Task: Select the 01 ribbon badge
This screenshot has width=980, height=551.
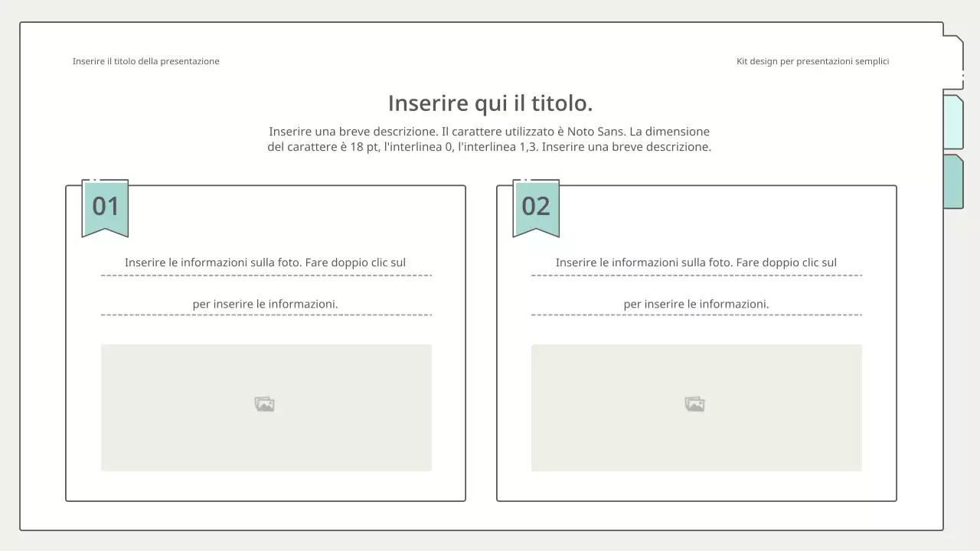Action: pos(105,207)
